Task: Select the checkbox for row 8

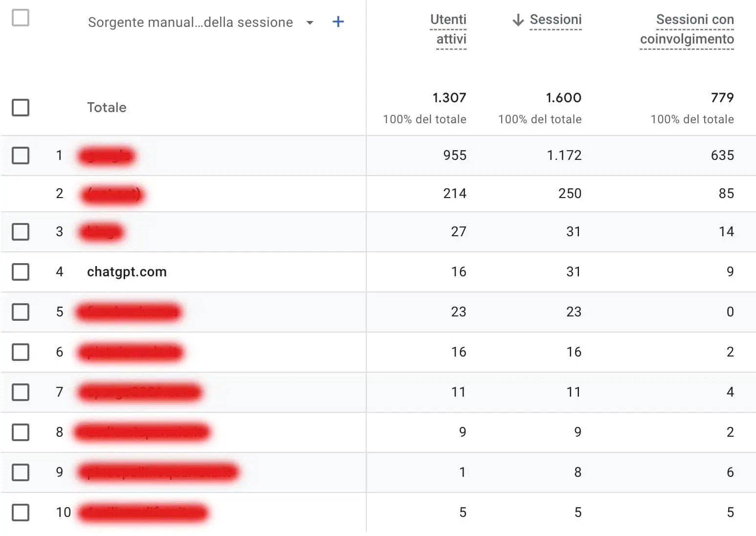Action: pyautogui.click(x=21, y=432)
